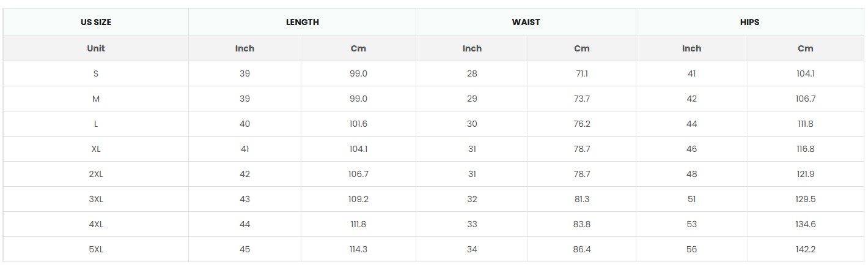Select the XL size row label

[x=96, y=149]
